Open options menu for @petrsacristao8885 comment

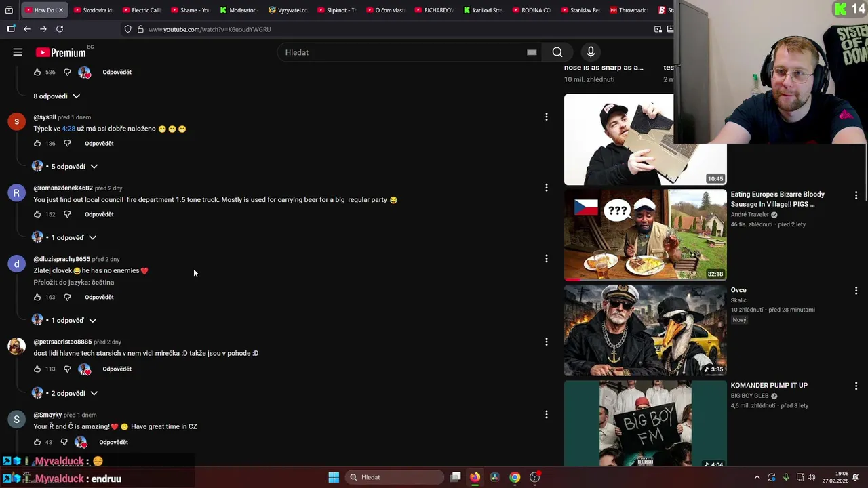[547, 341]
